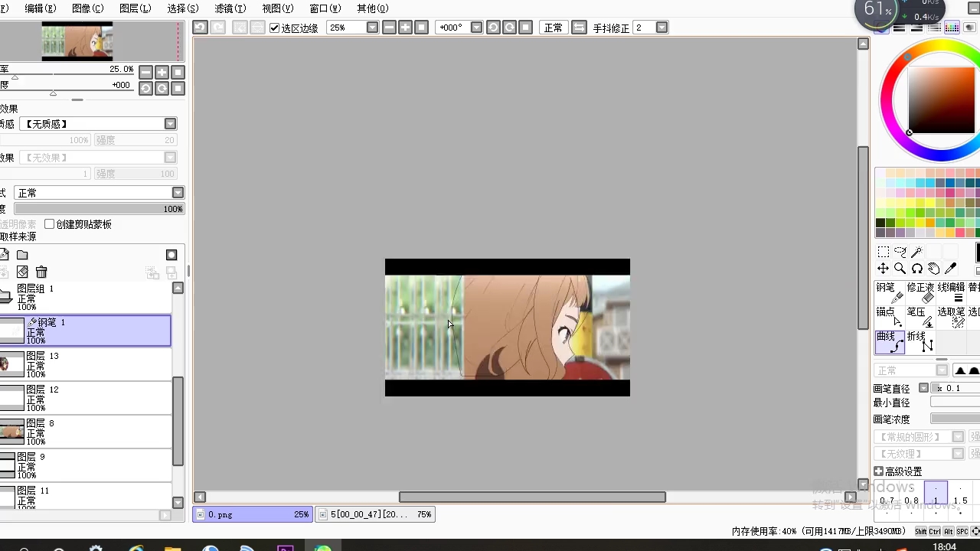
Task: Rotate canvas counterclockwise in top toolbar
Action: click(494, 28)
